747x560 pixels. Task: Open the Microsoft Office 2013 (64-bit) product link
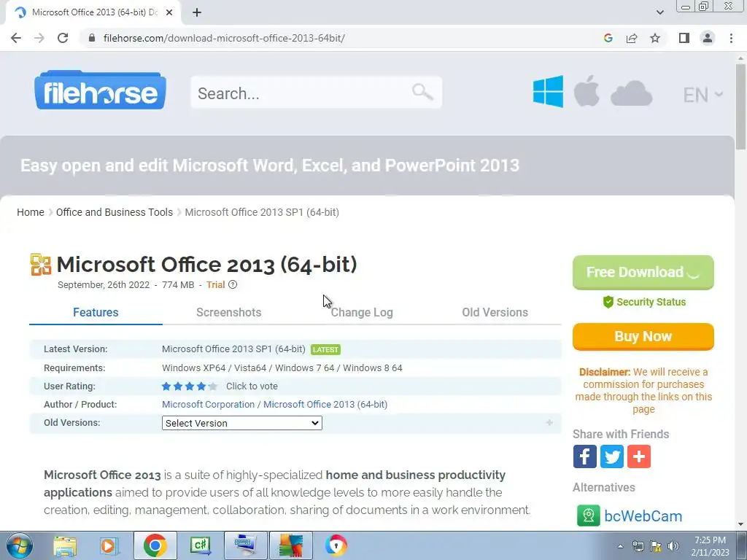[325, 404]
